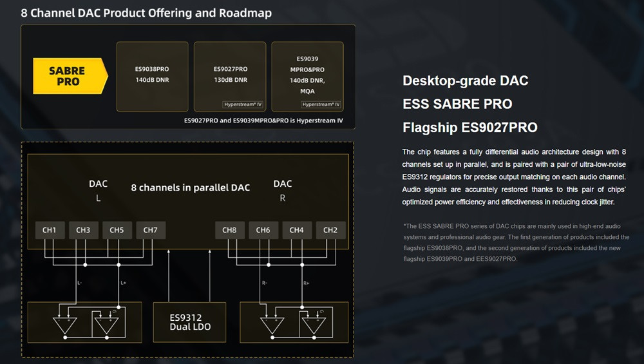Click the ES9312 Dual LDO block
The width and height of the screenshot is (644, 364).
[189, 322]
